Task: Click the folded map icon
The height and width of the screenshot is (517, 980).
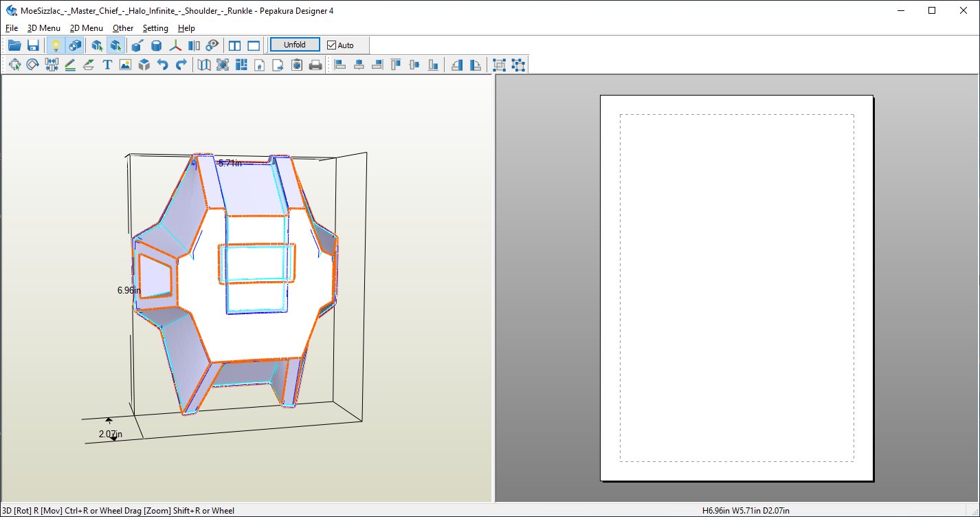Action: tap(204, 65)
